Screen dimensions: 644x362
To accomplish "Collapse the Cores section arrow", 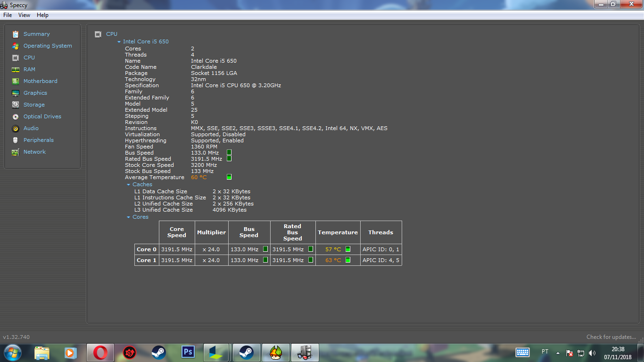I will coord(128,217).
